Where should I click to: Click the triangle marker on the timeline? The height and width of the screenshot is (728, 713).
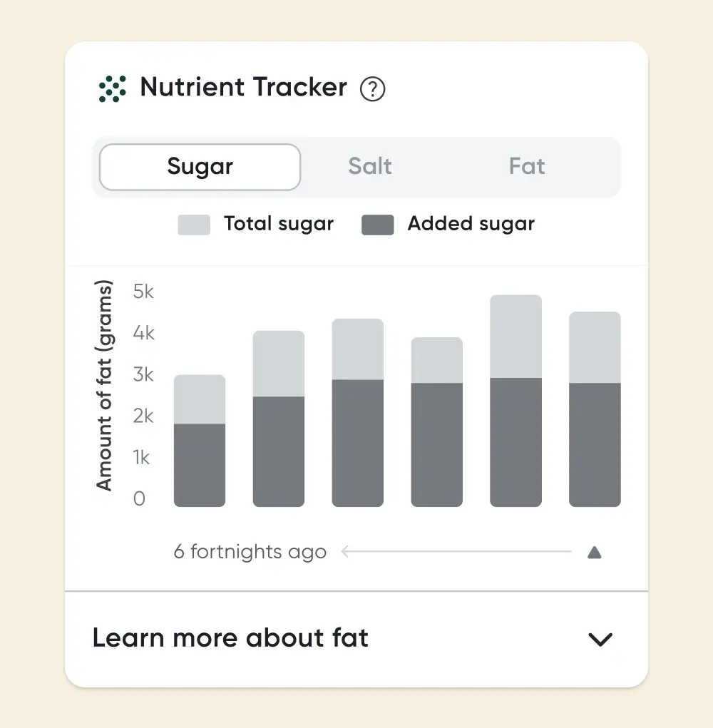(595, 553)
